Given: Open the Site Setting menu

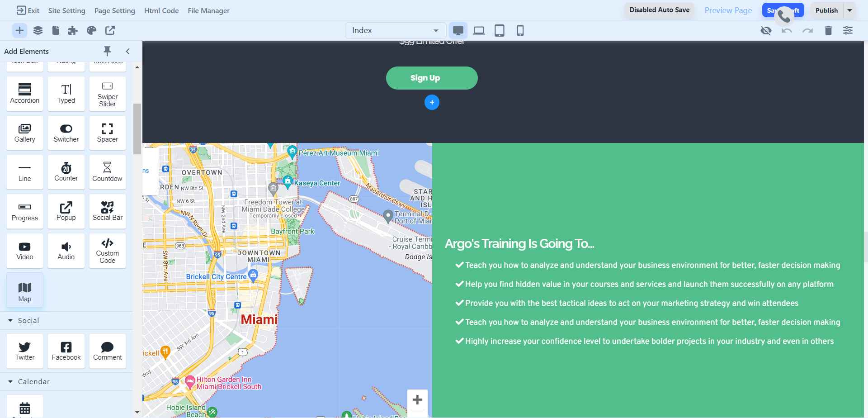Looking at the screenshot, I should [66, 10].
